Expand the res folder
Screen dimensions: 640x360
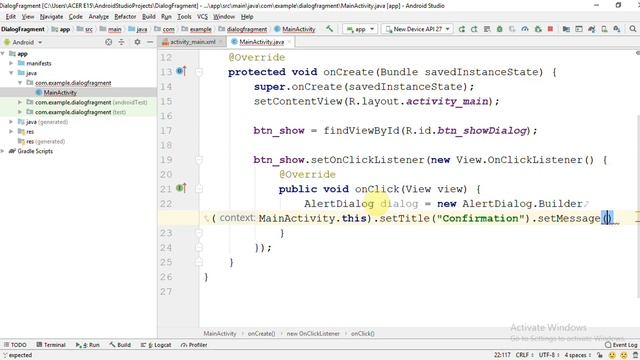(11, 131)
